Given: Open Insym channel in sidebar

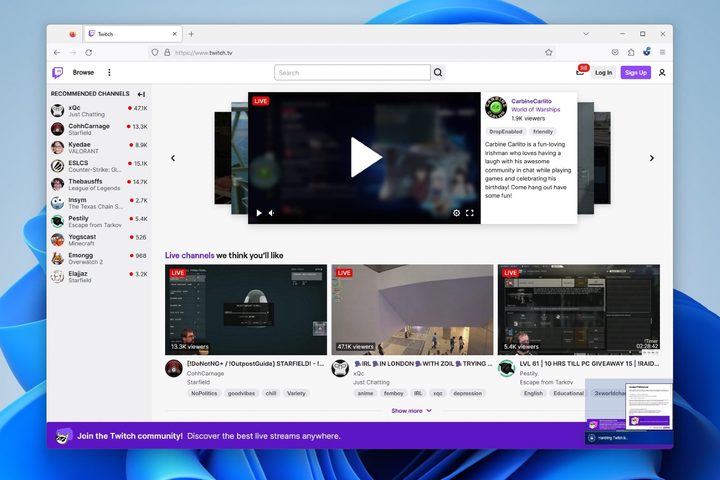Looking at the screenshot, I should (99, 203).
